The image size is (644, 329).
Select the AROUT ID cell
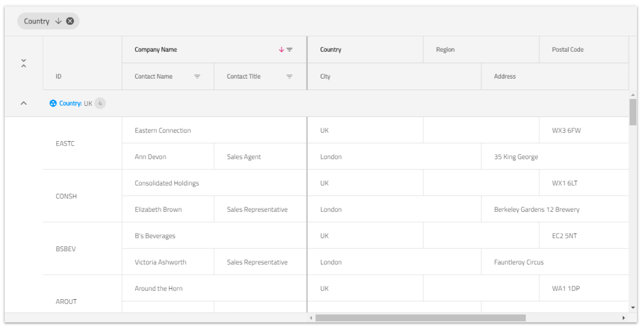coord(83,294)
